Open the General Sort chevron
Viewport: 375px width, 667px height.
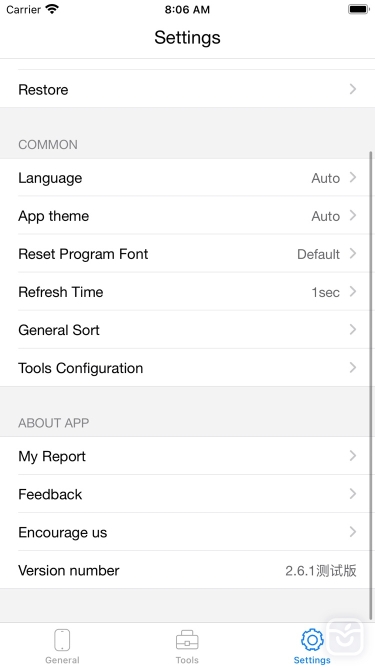(353, 330)
